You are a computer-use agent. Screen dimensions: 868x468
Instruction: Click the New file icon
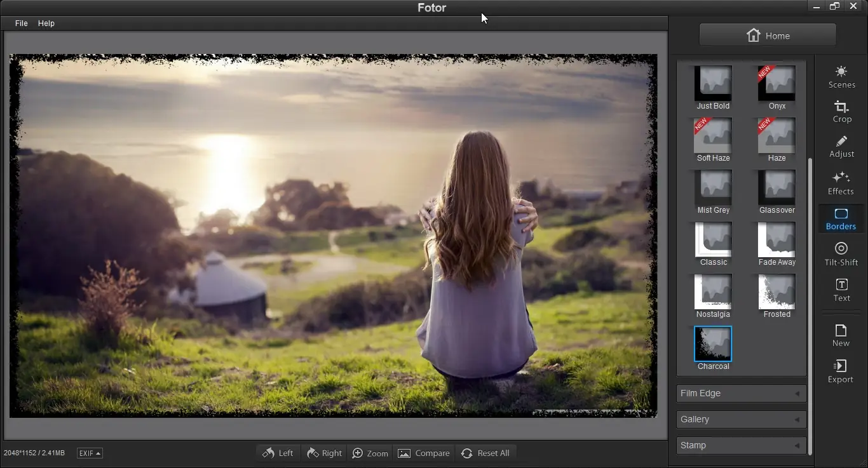pyautogui.click(x=841, y=335)
